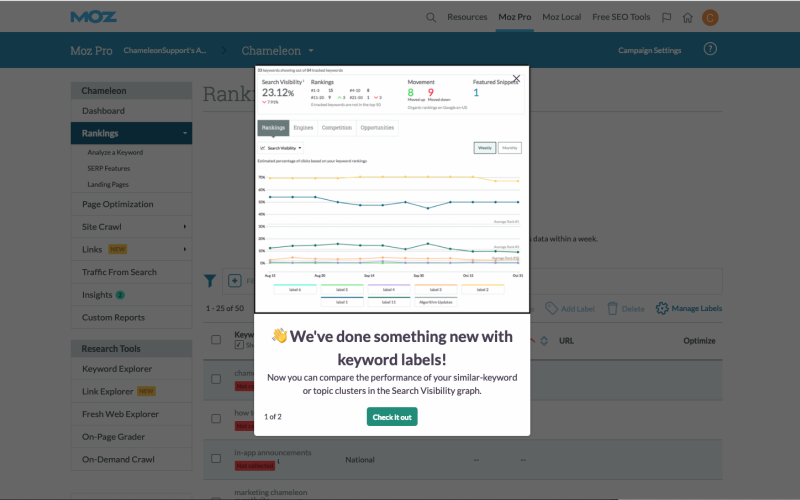Viewport: 800px width, 500px height.
Task: Click the funnel filter icon
Action: 210,281
